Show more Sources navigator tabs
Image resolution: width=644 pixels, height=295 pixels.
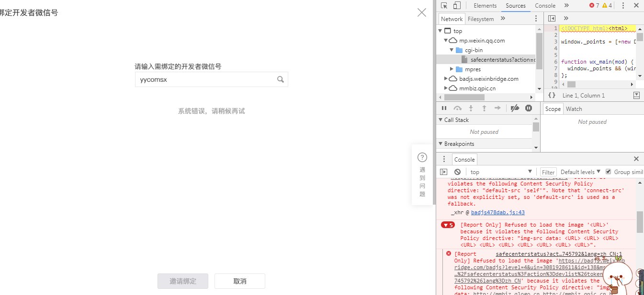[503, 19]
